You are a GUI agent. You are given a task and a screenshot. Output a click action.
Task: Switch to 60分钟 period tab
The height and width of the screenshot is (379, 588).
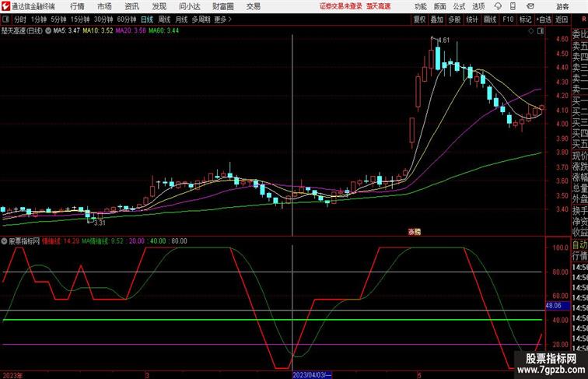[127, 19]
